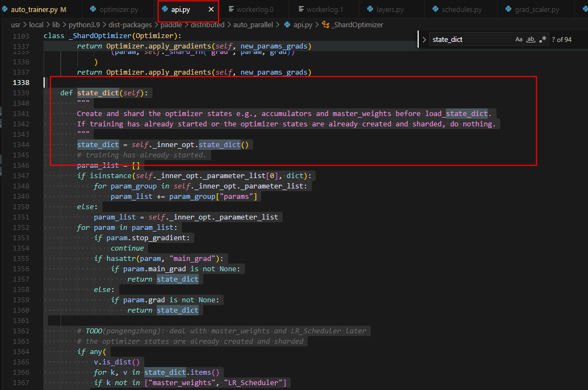Open the auto_parallel breadcrumb dropdown
The width and height of the screenshot is (588, 390).
(253, 25)
